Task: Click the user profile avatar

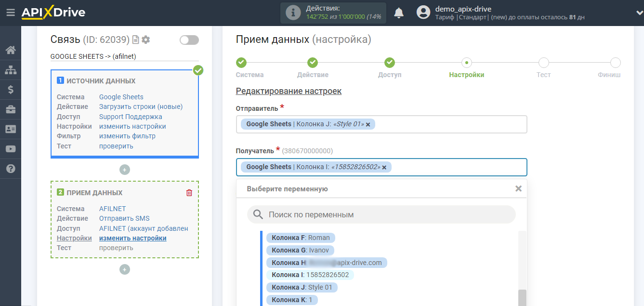Action: (x=423, y=13)
